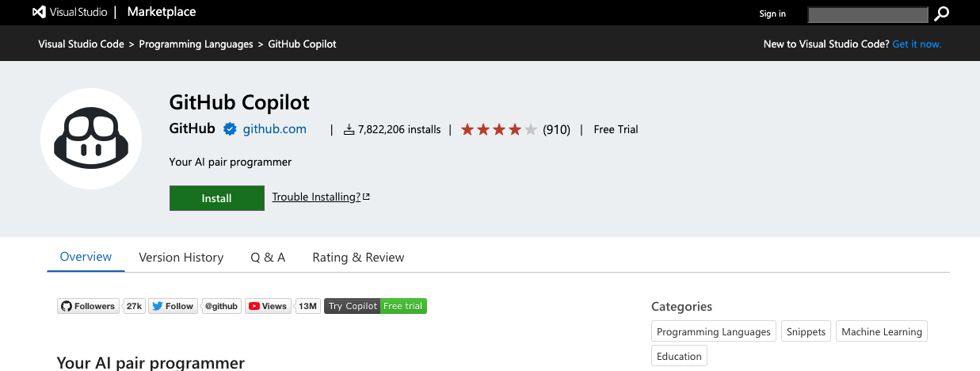Click the installs download icon
This screenshot has width=980, height=371.
(x=349, y=129)
